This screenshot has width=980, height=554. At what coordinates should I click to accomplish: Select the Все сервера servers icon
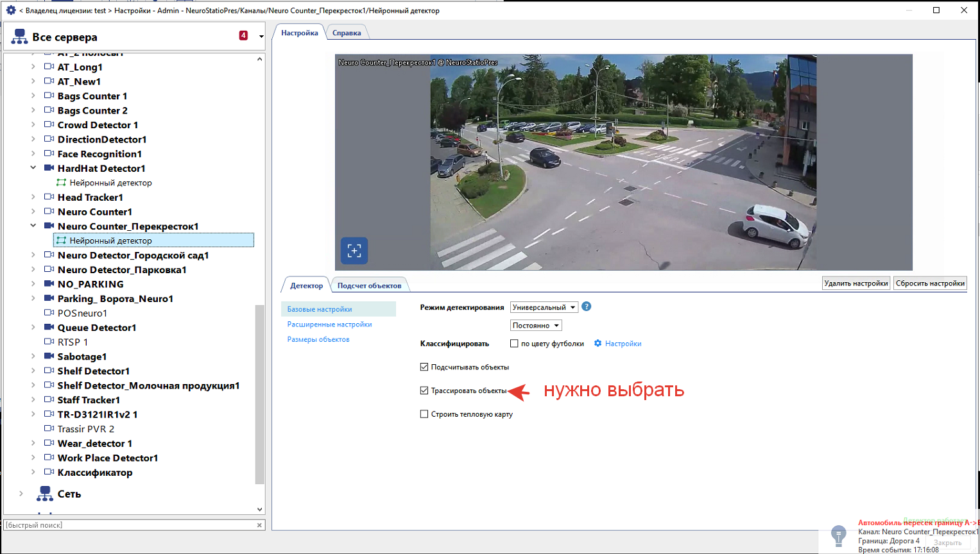[x=19, y=37]
